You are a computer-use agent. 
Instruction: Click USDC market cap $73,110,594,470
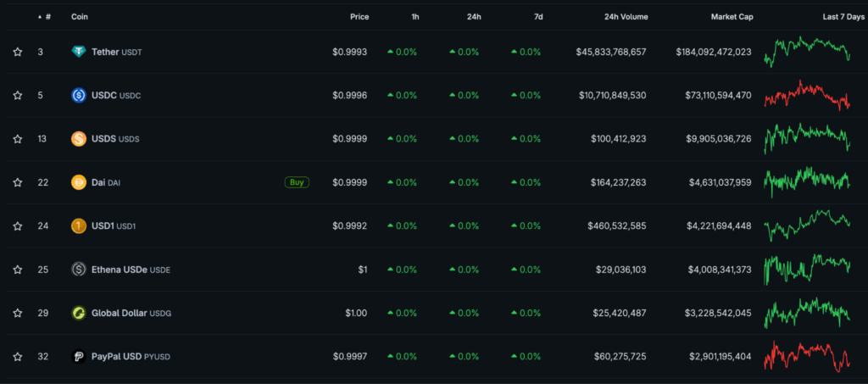(718, 95)
